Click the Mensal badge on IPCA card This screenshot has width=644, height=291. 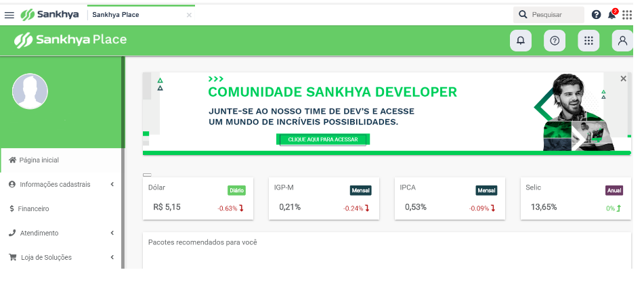pyautogui.click(x=486, y=190)
